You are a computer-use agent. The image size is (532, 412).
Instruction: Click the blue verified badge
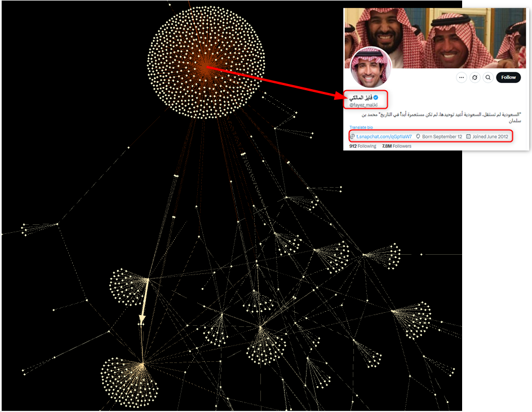click(x=375, y=98)
